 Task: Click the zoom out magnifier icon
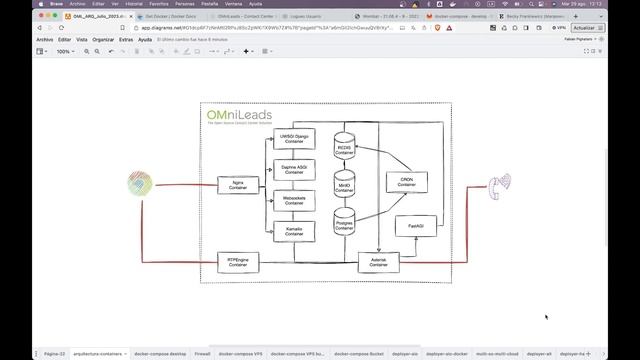coord(97,51)
